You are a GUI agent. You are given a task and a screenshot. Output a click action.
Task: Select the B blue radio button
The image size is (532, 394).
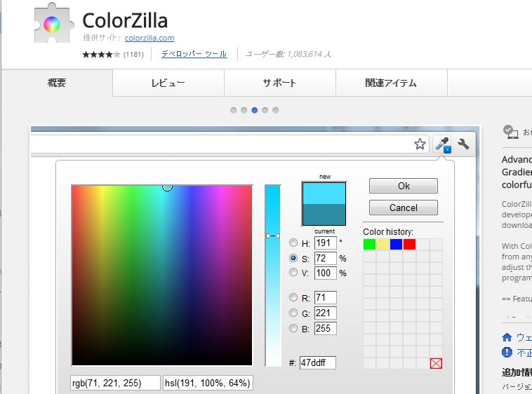pyautogui.click(x=293, y=328)
